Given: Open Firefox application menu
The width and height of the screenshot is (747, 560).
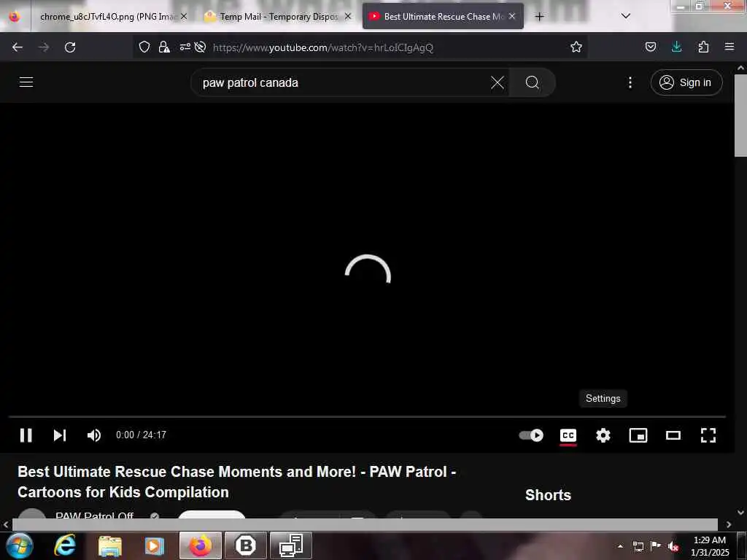Looking at the screenshot, I should (x=729, y=47).
